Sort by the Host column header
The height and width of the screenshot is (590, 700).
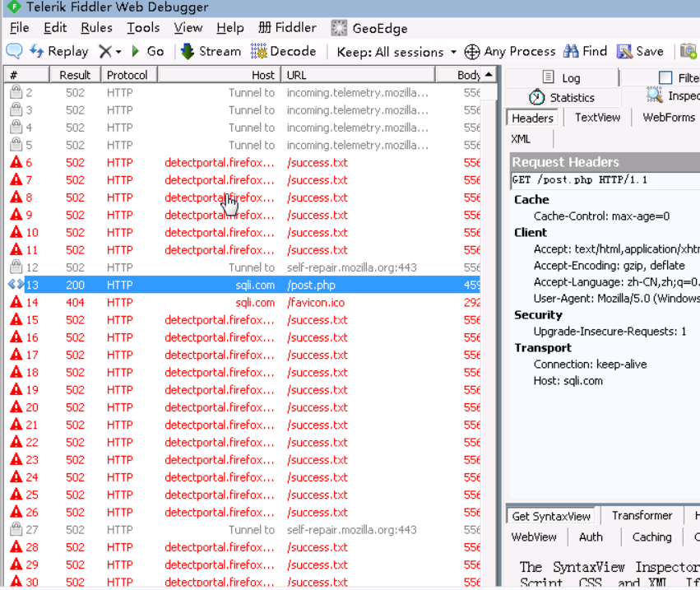tap(219, 75)
